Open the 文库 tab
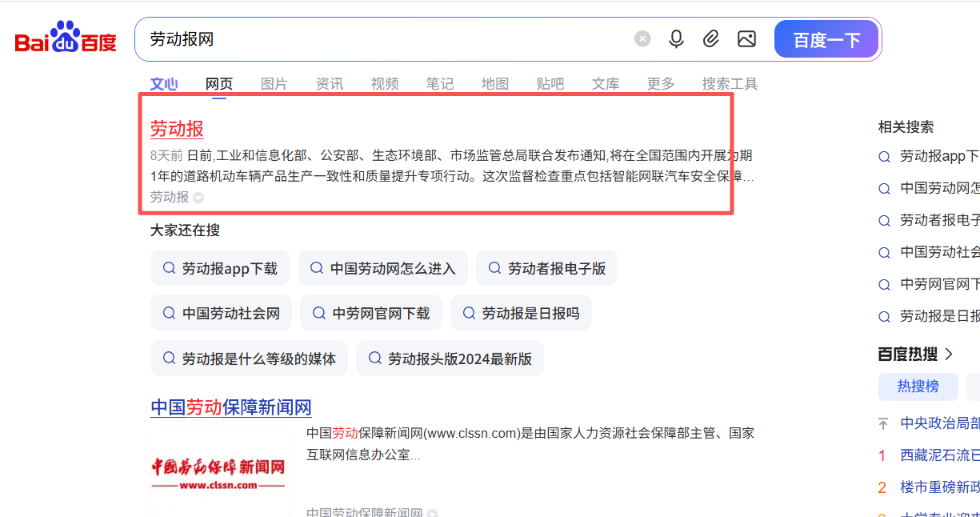Screen dimensions: 980x517 [606, 84]
